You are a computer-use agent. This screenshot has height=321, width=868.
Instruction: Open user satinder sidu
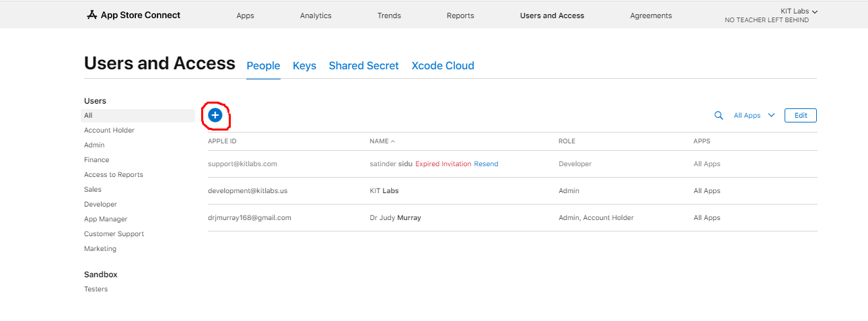391,164
